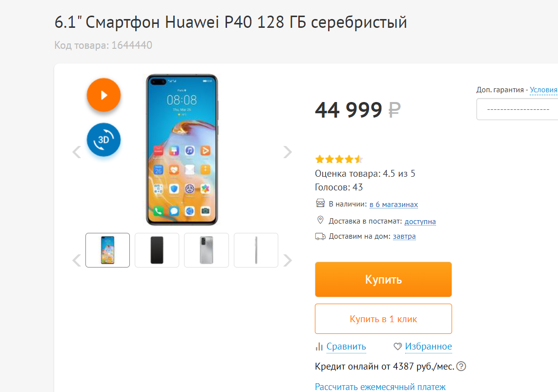Image resolution: width=558 pixels, height=392 pixels.
Task: Show next main product image arrow
Action: [287, 152]
